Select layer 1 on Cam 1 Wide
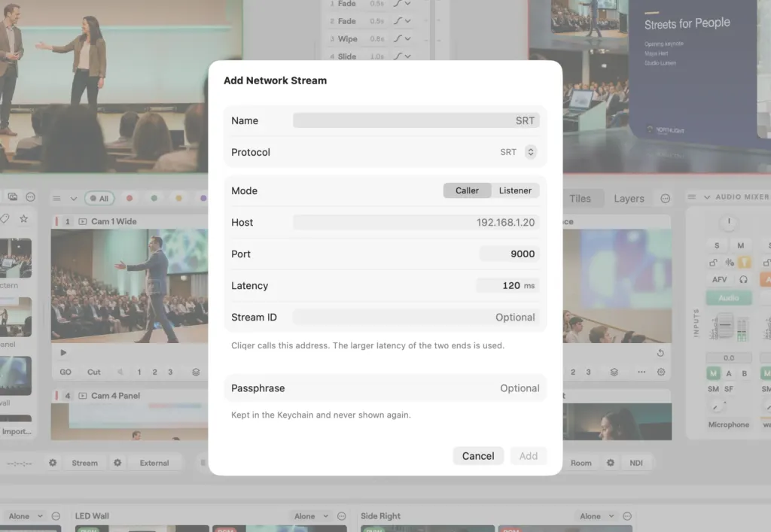 139,372
